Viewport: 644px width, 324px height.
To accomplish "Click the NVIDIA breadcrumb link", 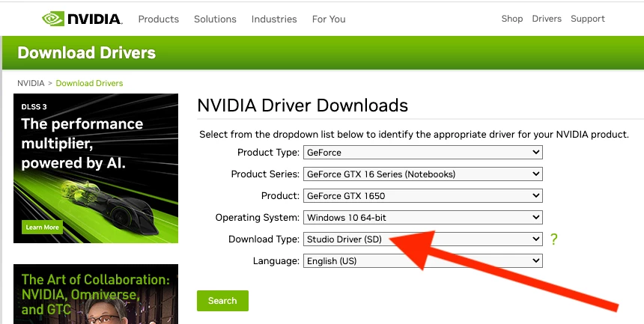I will (x=31, y=83).
